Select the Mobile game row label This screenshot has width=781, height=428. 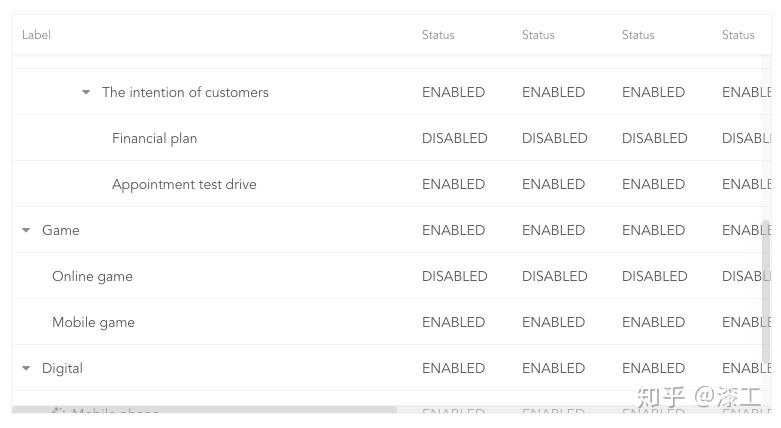click(93, 322)
